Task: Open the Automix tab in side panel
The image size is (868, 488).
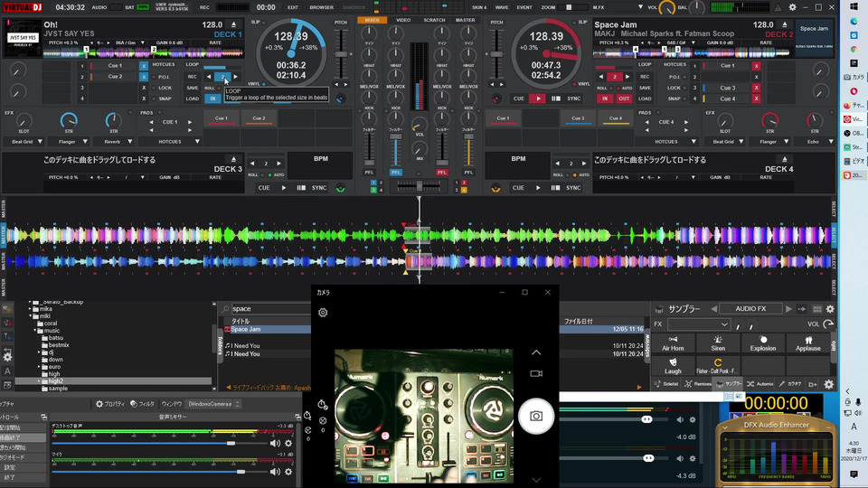Action: pos(760,383)
